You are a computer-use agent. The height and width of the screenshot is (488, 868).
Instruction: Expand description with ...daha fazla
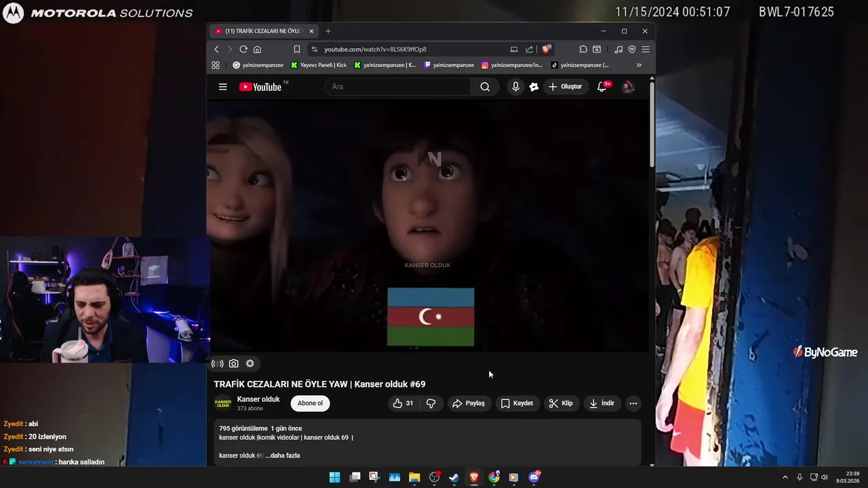tap(283, 455)
